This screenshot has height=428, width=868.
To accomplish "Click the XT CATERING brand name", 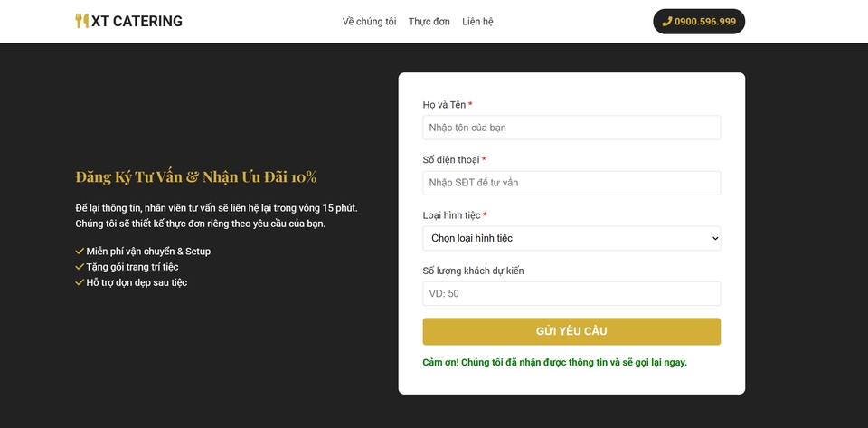I will (x=137, y=21).
